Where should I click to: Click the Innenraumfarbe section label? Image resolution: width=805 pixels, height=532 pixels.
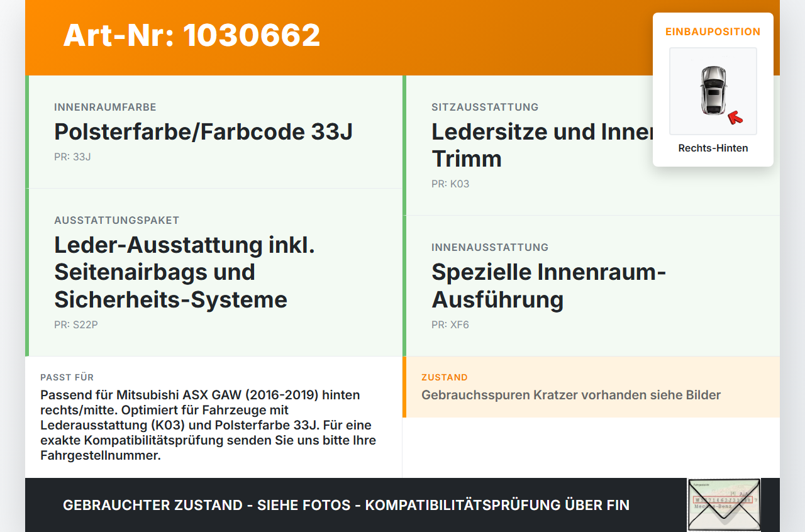click(105, 108)
